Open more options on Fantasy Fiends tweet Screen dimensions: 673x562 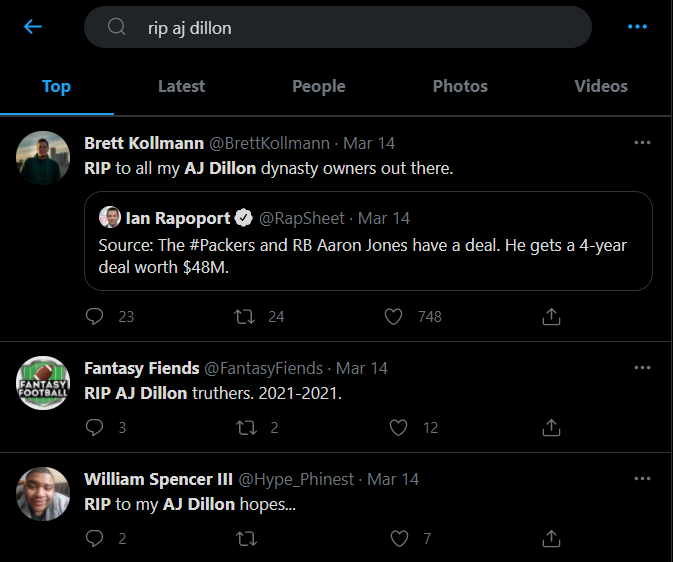pyautogui.click(x=643, y=368)
